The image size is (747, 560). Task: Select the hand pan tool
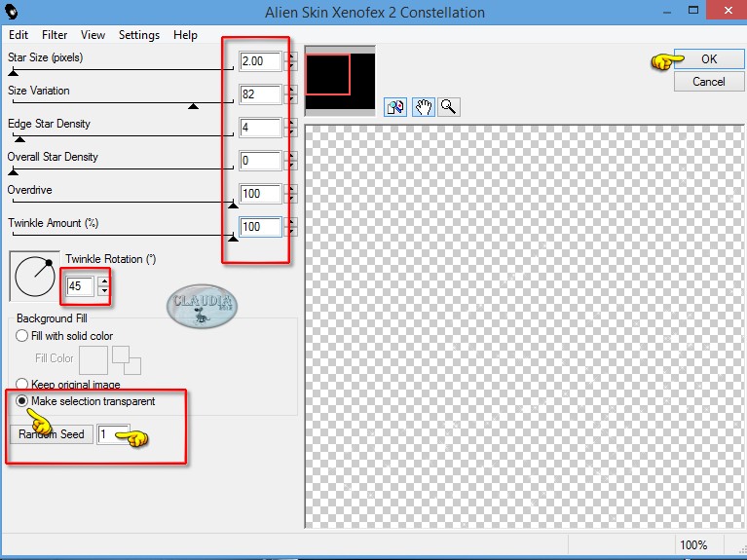[423, 107]
